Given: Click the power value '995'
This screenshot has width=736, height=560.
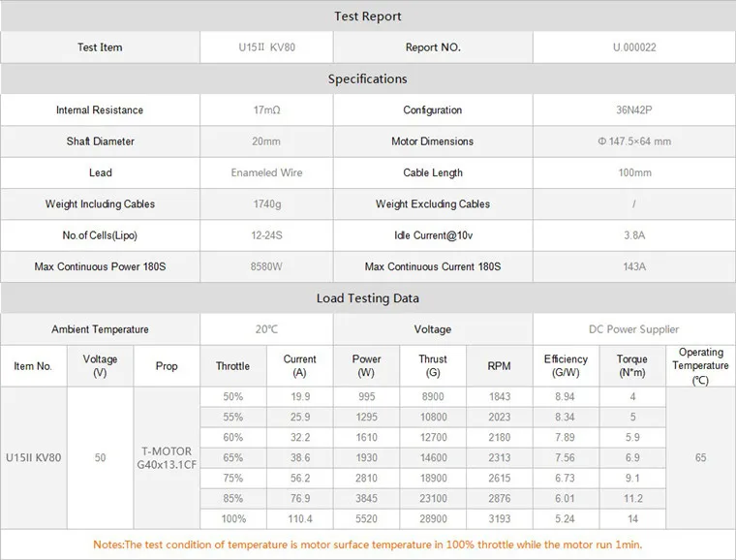Looking at the screenshot, I should [367, 396].
